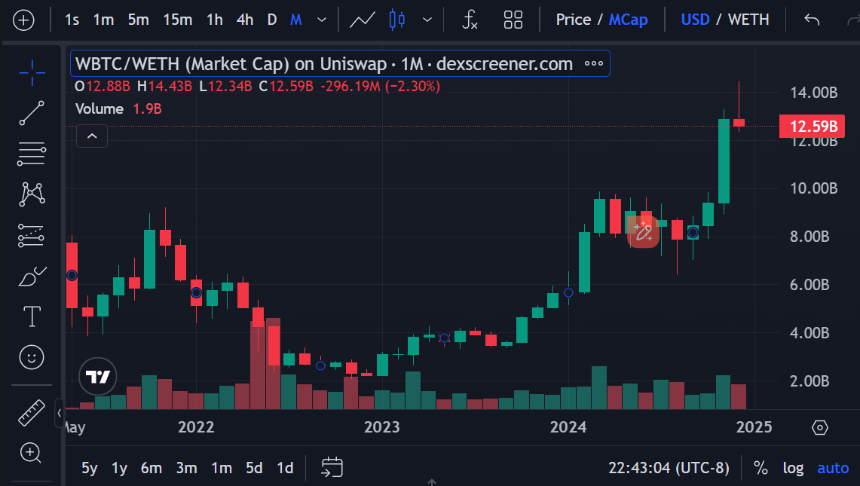
Task: Open the Fibonacci retracement lines tool
Action: pyautogui.click(x=32, y=154)
